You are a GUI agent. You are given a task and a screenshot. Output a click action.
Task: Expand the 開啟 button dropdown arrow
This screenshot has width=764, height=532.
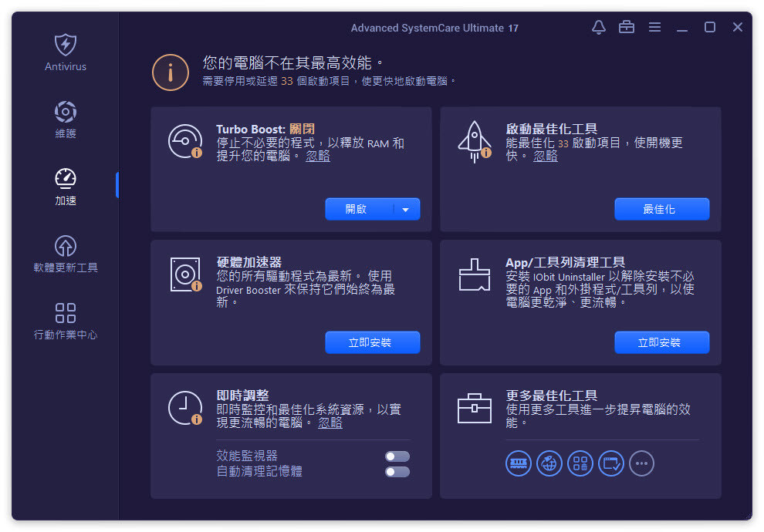[x=405, y=209]
